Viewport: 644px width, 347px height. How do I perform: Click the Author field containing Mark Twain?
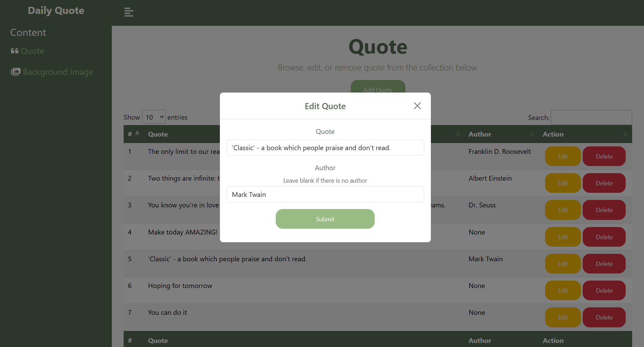point(325,195)
